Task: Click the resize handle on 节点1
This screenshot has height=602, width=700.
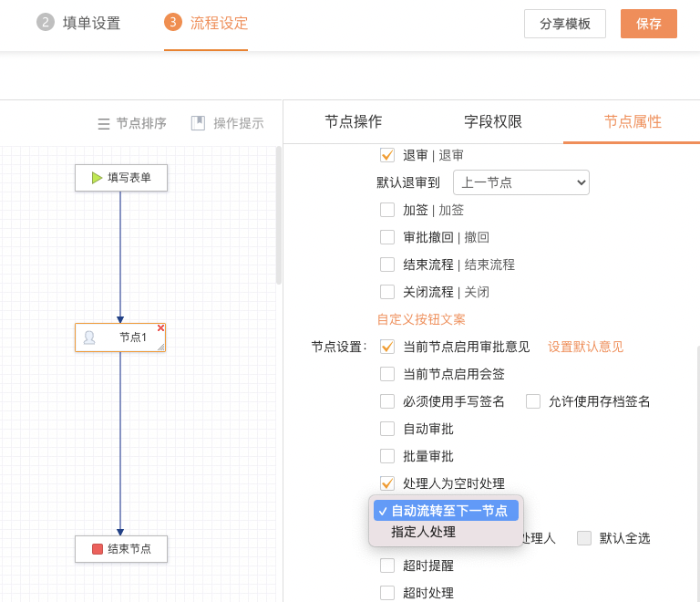Action: point(160,347)
